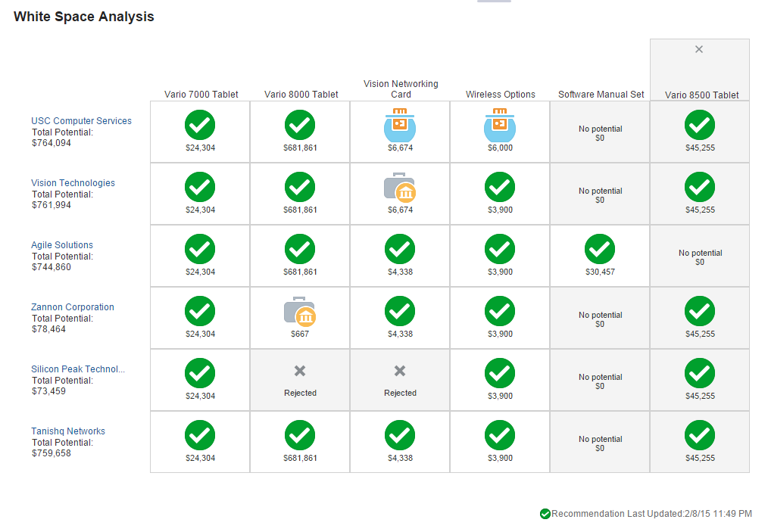Click Zannon Corporation Wireless Options checkmark

(x=500, y=311)
